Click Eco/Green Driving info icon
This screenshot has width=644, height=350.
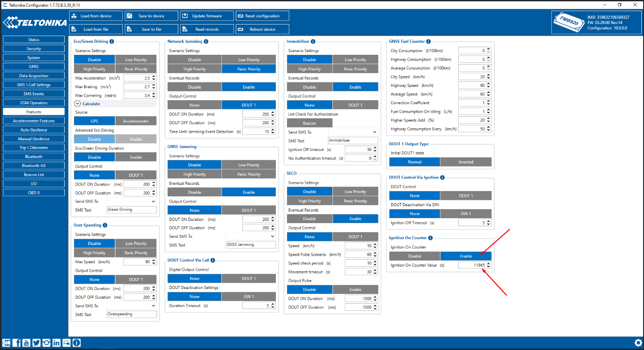click(112, 41)
